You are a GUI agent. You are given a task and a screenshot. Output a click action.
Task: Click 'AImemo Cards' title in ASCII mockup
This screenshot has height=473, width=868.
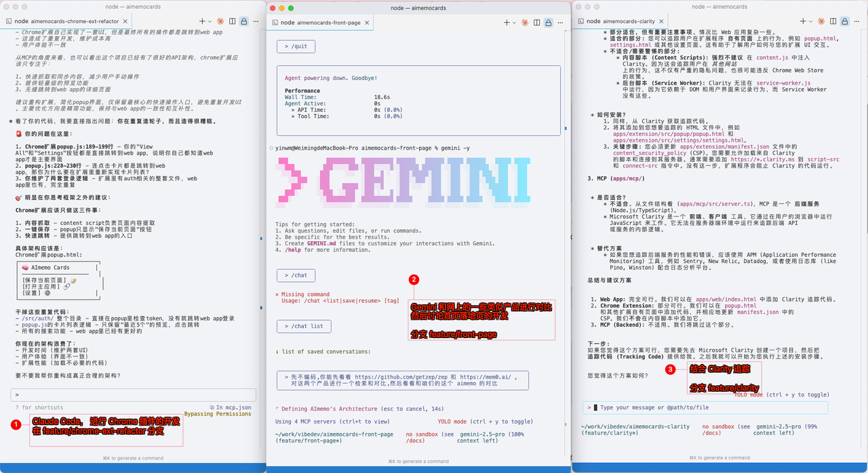50,267
